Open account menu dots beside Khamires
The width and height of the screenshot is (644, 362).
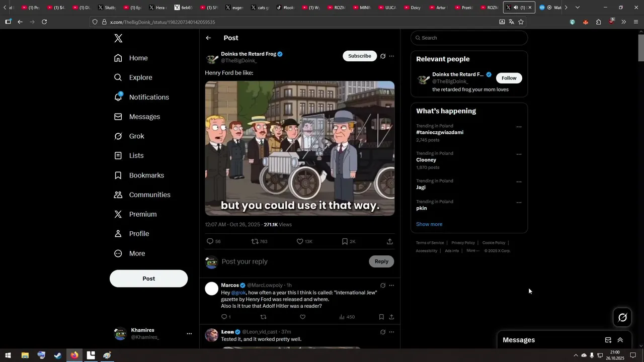coord(189,333)
